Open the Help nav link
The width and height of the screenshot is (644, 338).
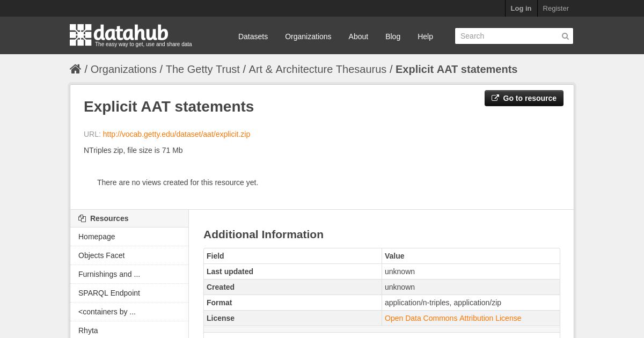pyautogui.click(x=425, y=36)
